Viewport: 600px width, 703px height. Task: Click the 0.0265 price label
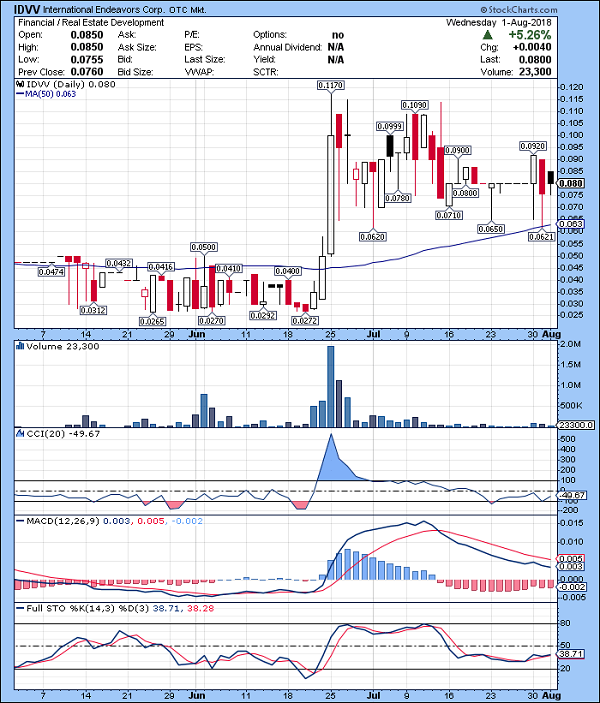(152, 321)
